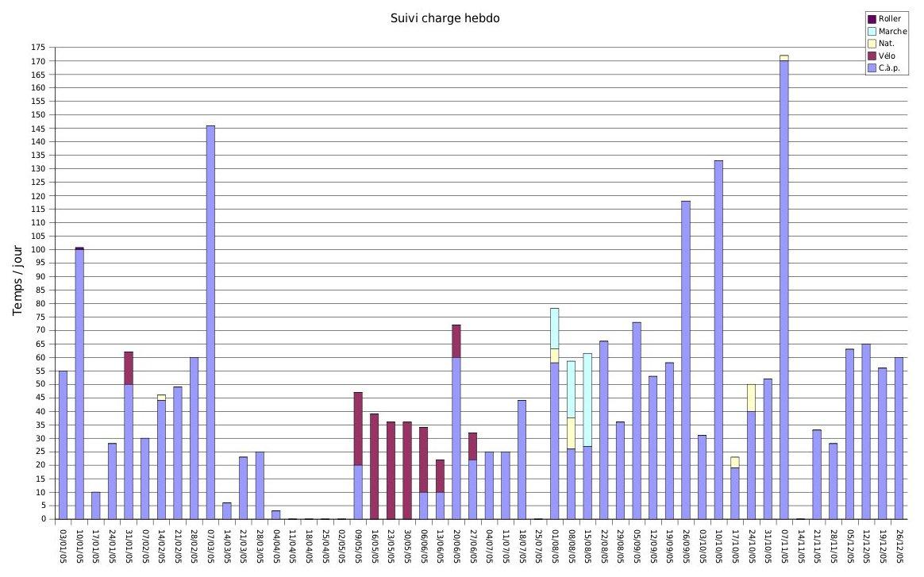
Task: Click the bar for week 26/09/05
Action: tap(686, 360)
